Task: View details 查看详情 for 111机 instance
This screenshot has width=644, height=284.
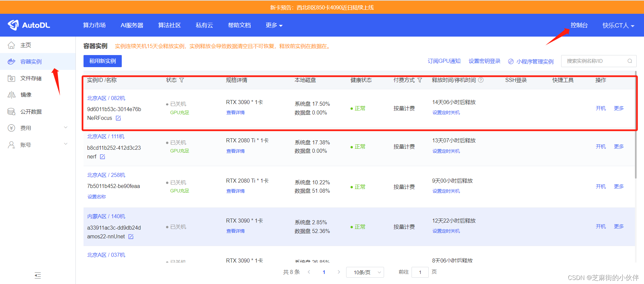Action: [x=235, y=151]
